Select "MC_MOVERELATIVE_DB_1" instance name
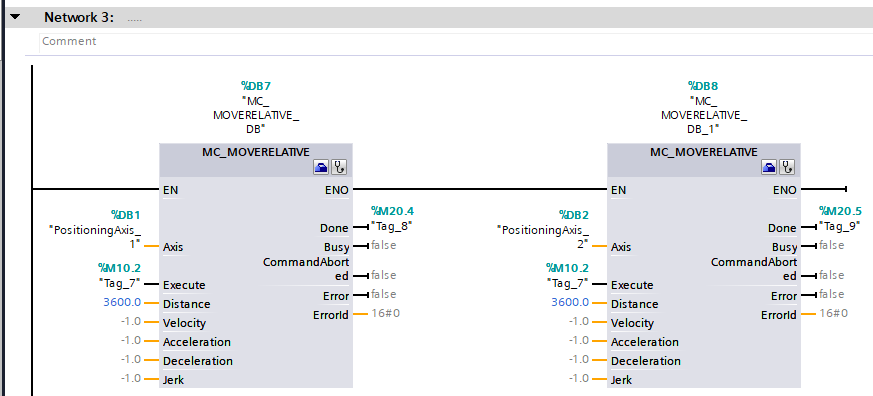The image size is (873, 396). tap(704, 115)
